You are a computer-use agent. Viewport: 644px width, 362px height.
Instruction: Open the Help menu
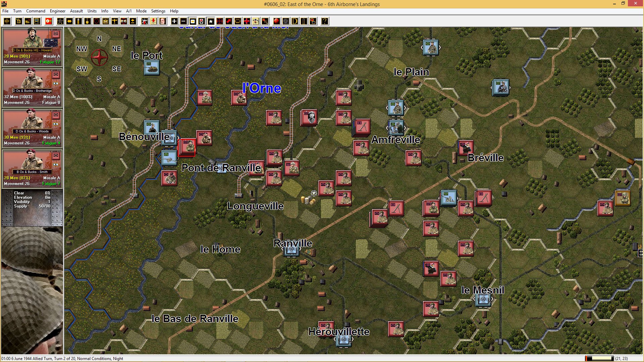(x=174, y=11)
